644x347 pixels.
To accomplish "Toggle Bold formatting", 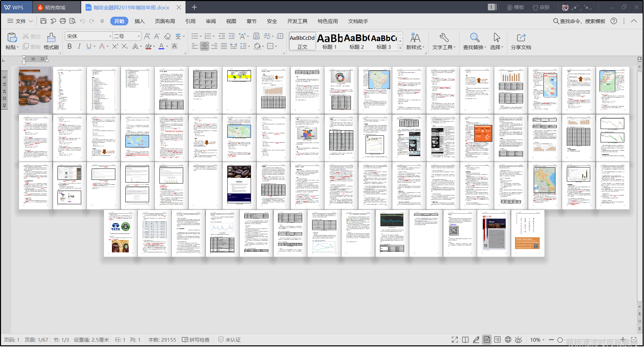I will coord(70,46).
